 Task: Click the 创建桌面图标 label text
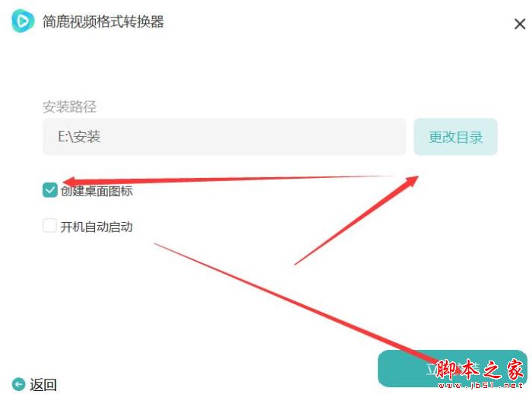pyautogui.click(x=97, y=191)
